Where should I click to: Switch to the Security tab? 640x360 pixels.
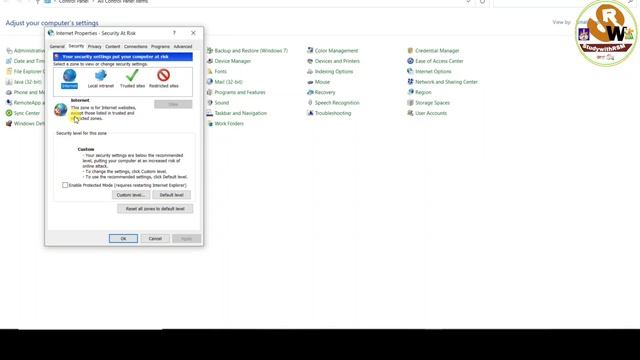[x=76, y=46]
